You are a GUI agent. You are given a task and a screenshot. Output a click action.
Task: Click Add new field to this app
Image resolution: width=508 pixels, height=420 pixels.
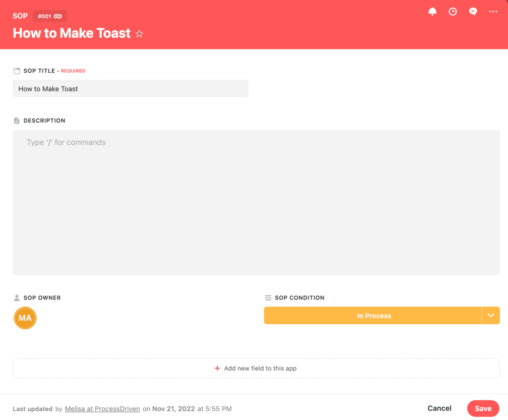(x=256, y=368)
